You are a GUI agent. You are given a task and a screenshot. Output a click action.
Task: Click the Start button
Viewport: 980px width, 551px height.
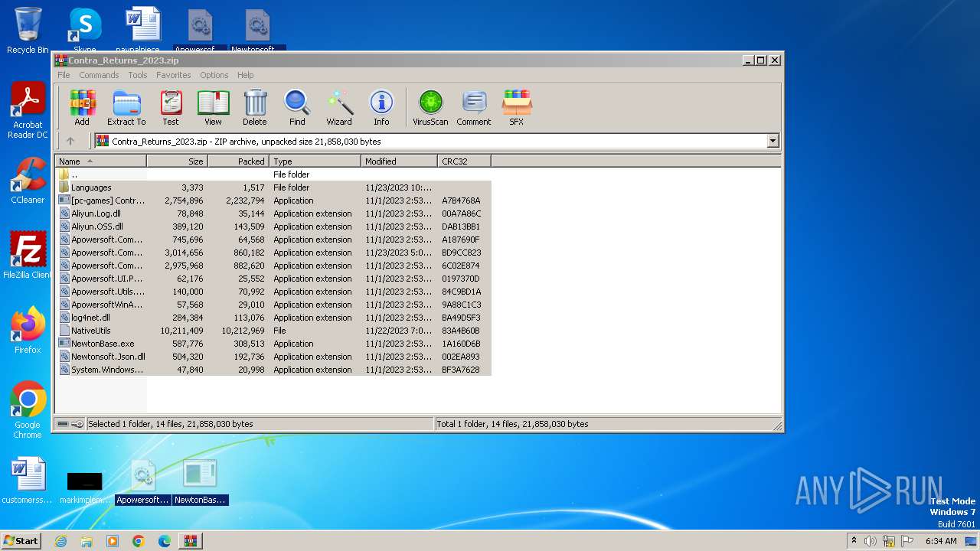tap(21, 540)
